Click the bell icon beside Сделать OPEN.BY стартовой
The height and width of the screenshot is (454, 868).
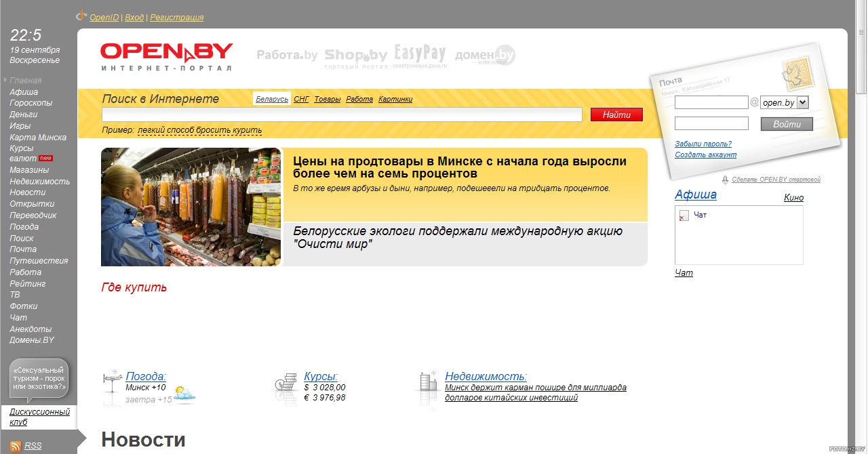pyautogui.click(x=726, y=180)
